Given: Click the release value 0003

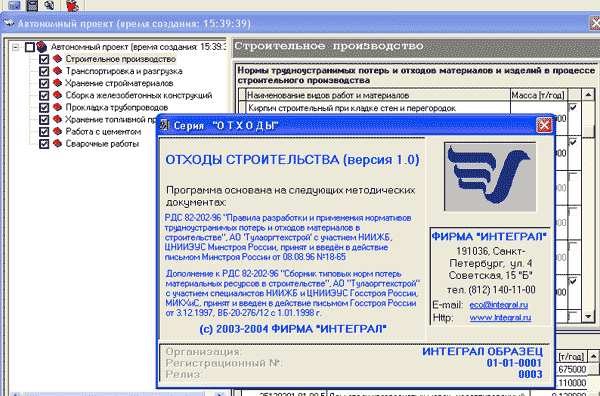Looking at the screenshot, I should [x=530, y=374].
